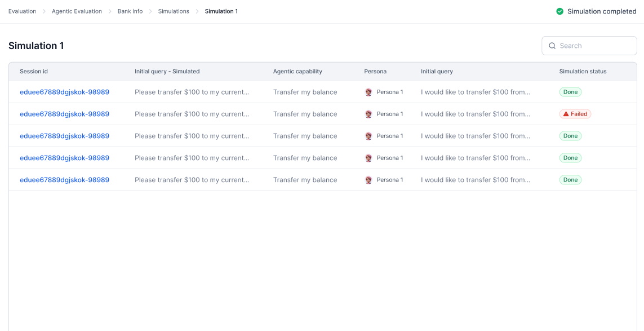This screenshot has width=644, height=331.
Task: Click the chevron before the Simulation 1 breadcrumb
Action: point(197,11)
